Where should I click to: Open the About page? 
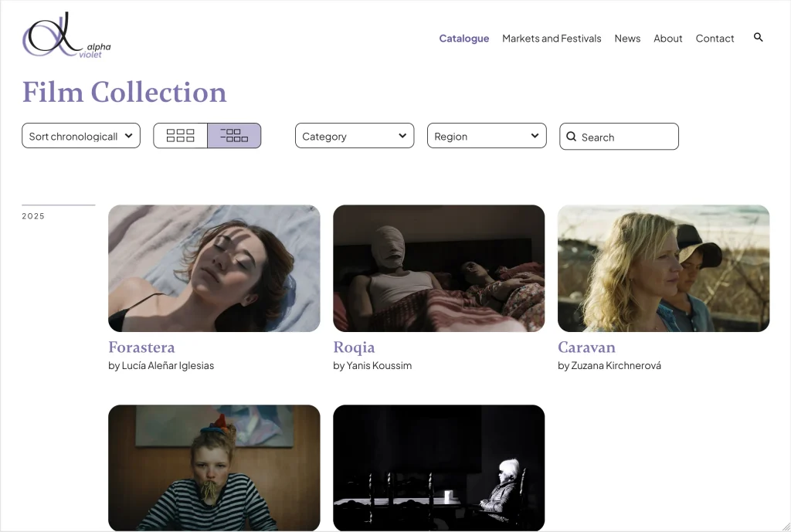668,39
